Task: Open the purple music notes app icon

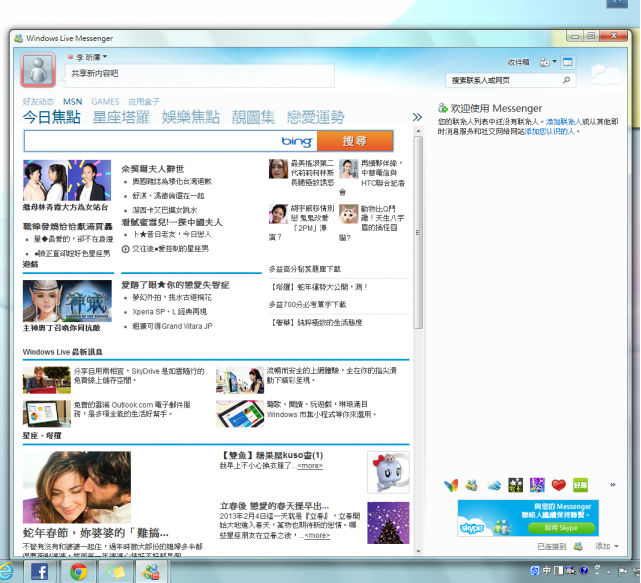Action: click(x=537, y=485)
